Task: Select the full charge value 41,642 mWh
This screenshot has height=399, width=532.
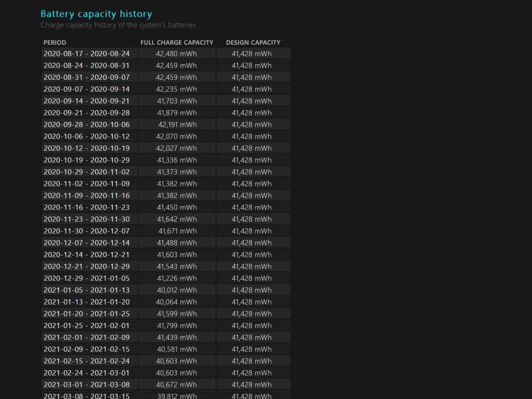Action: [177, 219]
